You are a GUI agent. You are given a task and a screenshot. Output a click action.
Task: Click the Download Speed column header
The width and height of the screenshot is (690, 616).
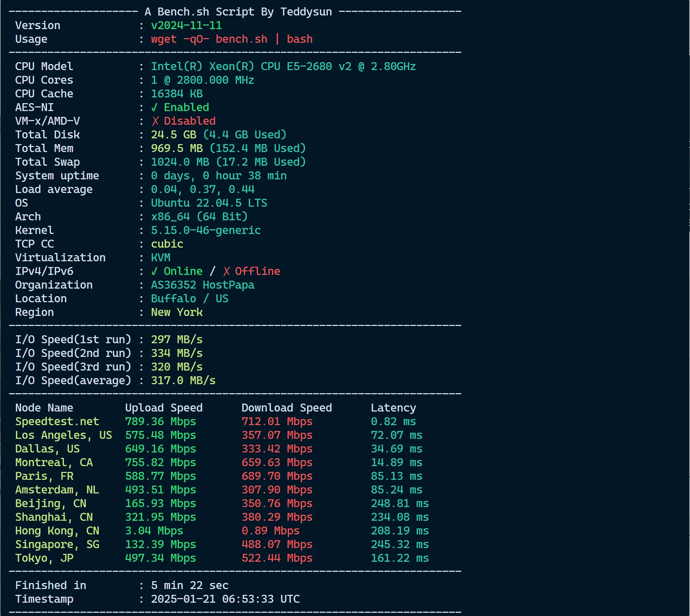(x=286, y=408)
